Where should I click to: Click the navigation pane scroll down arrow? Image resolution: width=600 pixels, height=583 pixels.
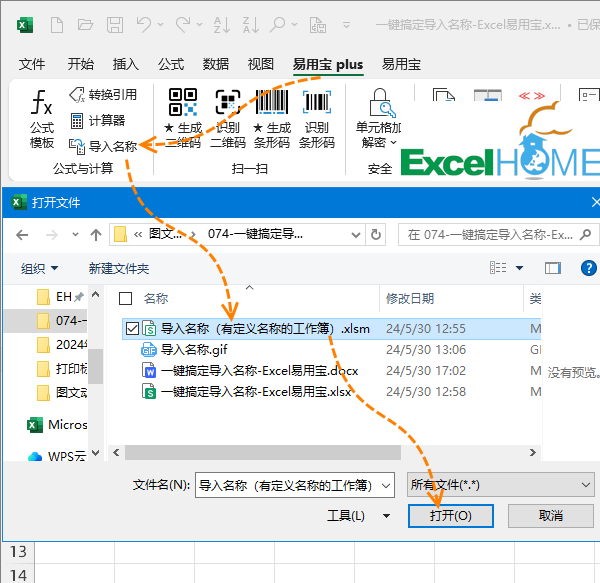(95, 453)
